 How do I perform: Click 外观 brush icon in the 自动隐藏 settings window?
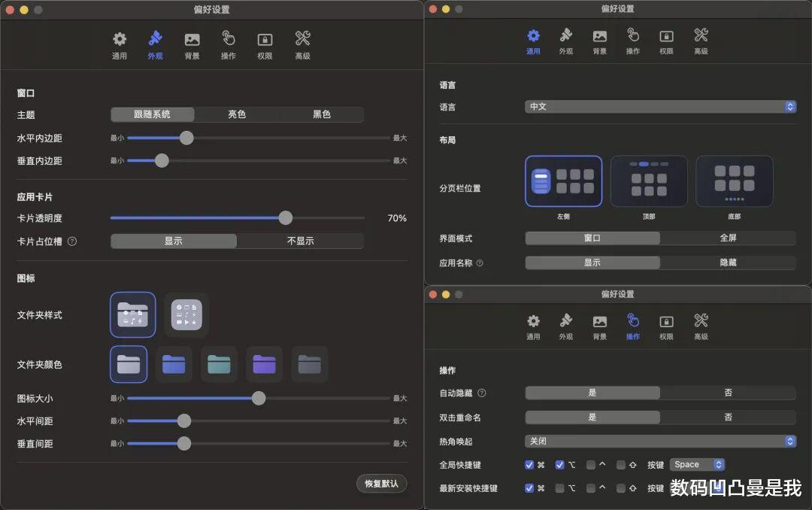point(566,321)
